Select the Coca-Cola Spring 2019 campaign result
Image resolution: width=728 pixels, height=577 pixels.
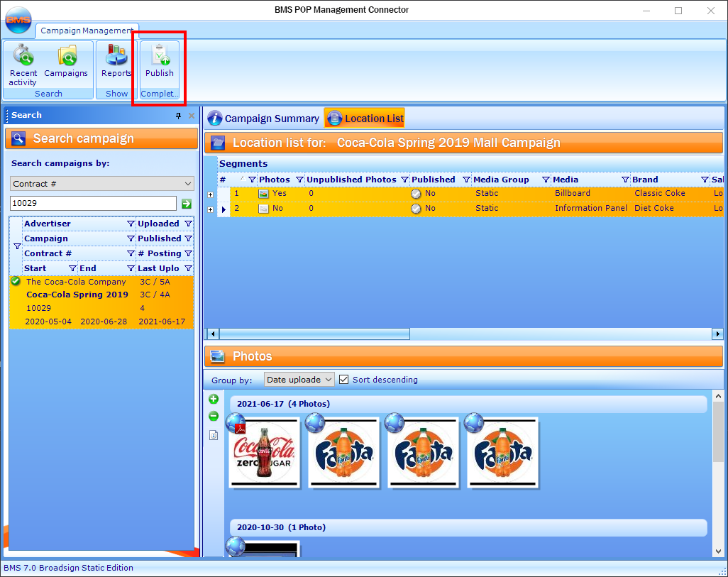click(101, 302)
